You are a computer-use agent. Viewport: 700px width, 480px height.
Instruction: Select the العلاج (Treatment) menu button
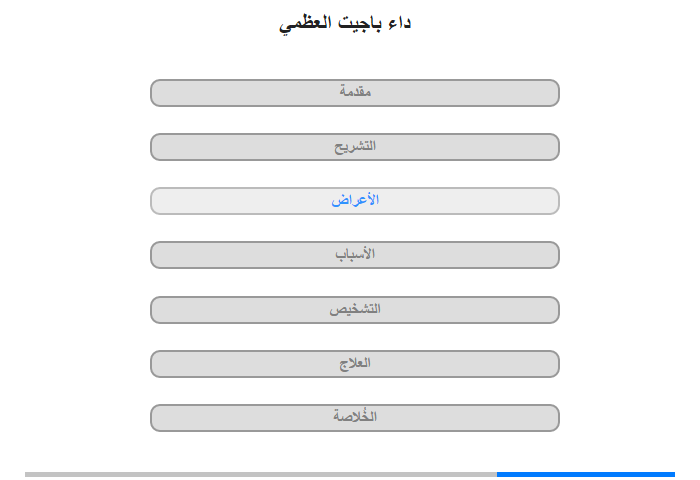point(355,364)
